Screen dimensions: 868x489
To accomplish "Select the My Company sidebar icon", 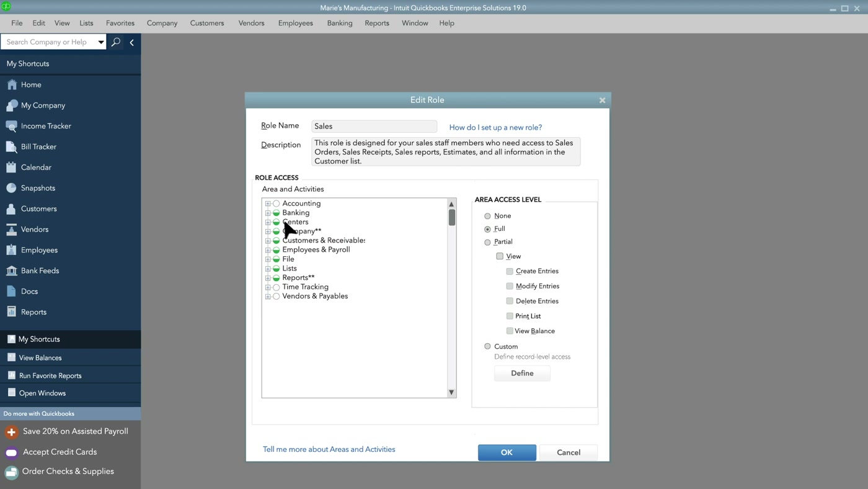I will [12, 105].
